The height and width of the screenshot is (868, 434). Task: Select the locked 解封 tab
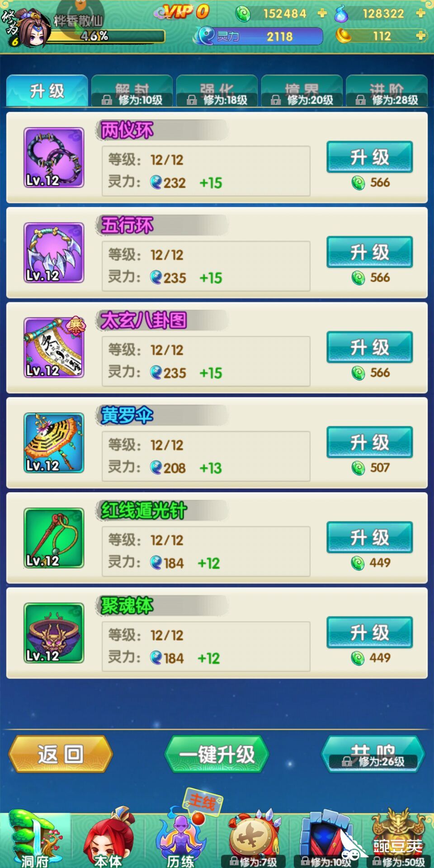point(132,91)
